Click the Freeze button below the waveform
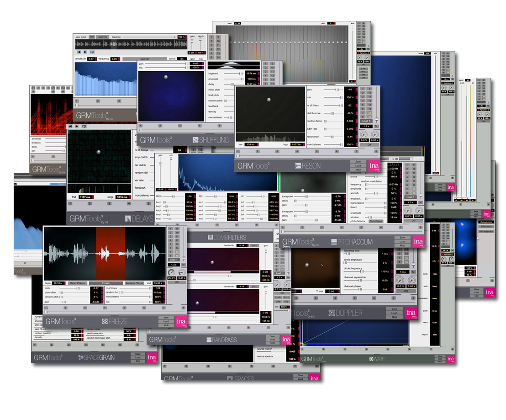 point(106,283)
